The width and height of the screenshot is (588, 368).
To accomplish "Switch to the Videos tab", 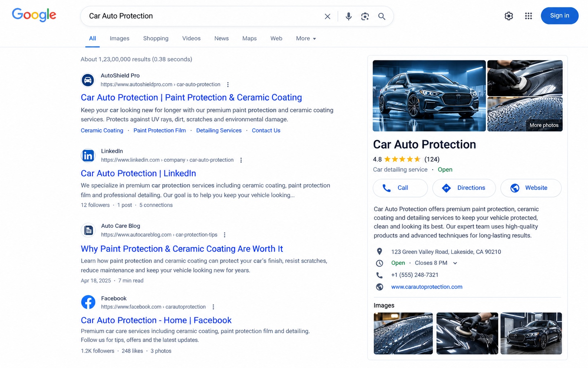I will click(x=191, y=38).
